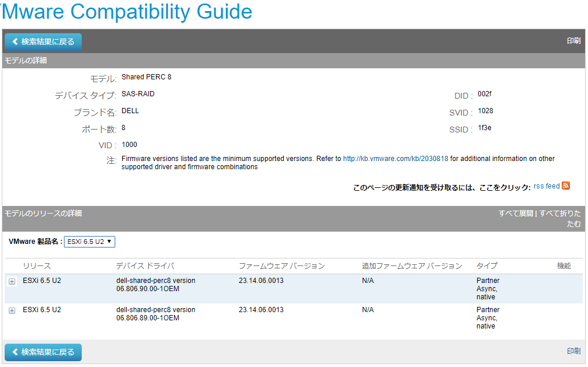Click the bottom 検索結果に戻る button
The height and width of the screenshot is (367, 588).
[x=43, y=352]
